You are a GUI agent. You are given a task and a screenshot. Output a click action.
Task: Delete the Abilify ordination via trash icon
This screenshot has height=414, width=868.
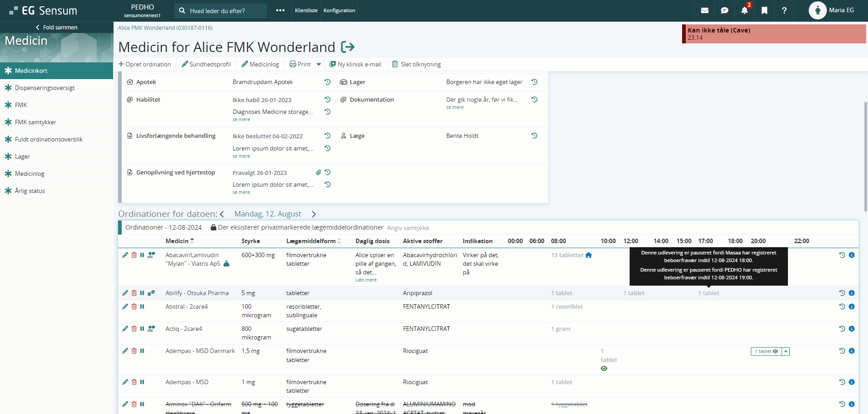click(x=134, y=293)
